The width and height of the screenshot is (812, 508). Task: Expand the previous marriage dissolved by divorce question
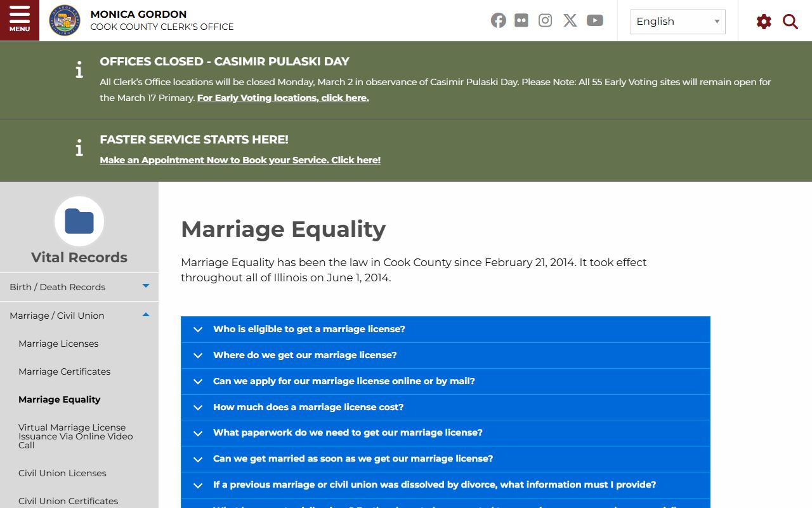coord(445,485)
